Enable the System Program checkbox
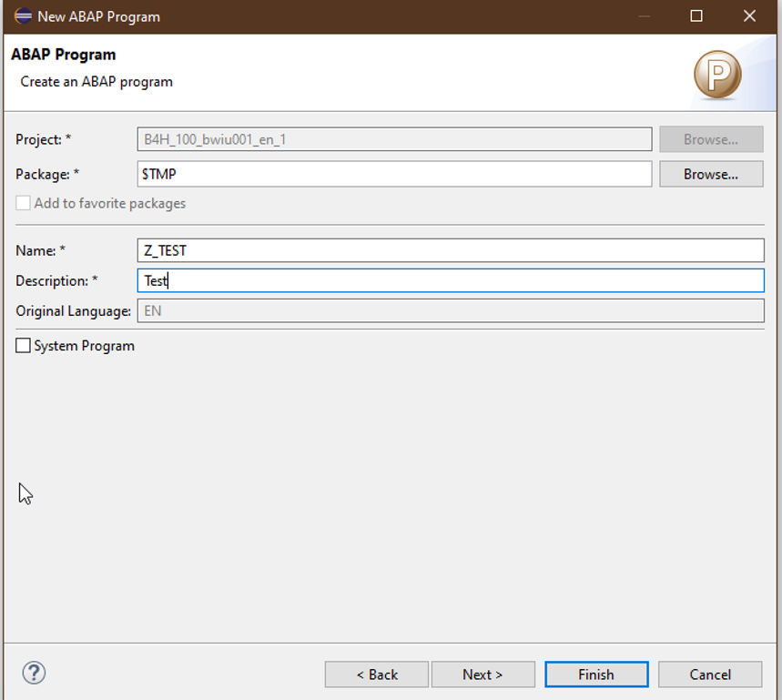The image size is (782, 700). click(x=23, y=346)
